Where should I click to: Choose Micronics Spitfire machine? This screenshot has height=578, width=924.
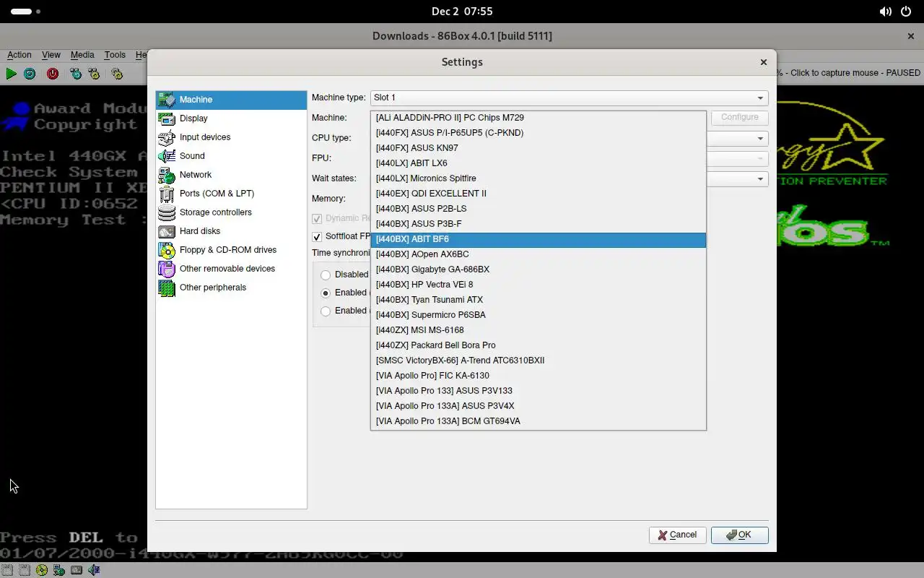539,178
